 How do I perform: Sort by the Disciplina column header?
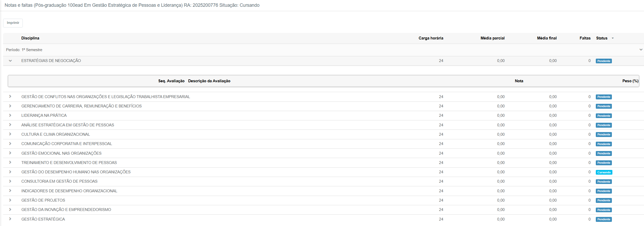[x=30, y=38]
